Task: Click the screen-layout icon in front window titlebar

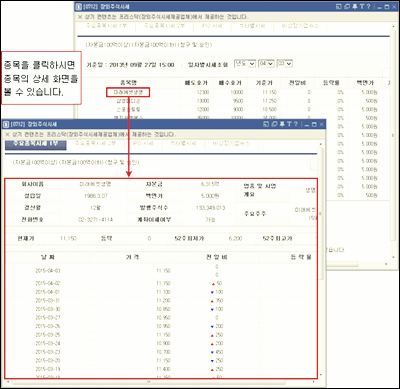Action: 266,124
